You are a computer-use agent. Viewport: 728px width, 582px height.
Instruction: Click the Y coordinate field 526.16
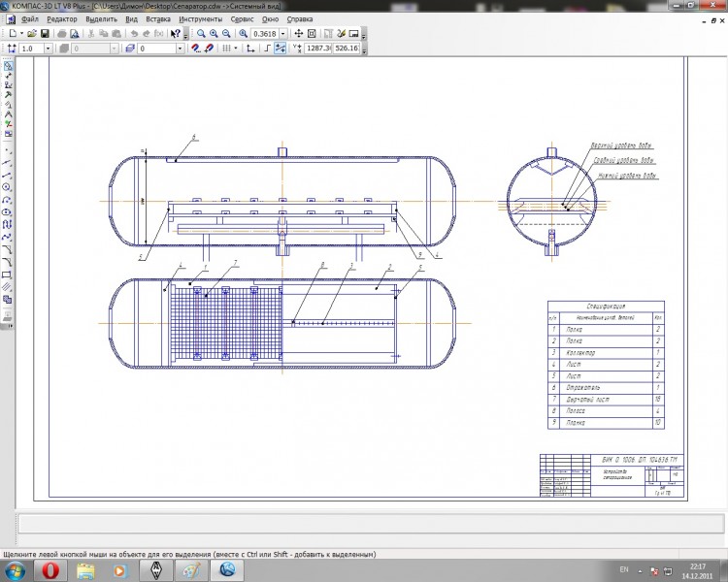pyautogui.click(x=347, y=48)
